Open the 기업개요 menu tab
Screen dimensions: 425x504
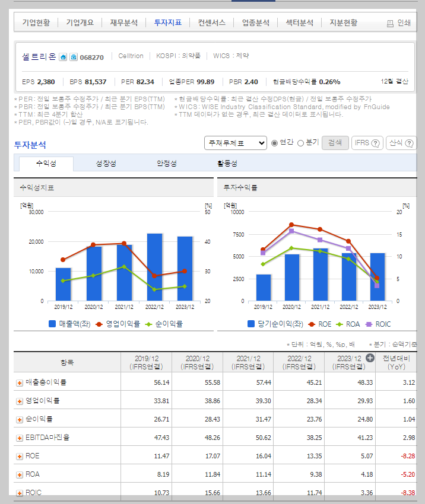pyautogui.click(x=80, y=23)
